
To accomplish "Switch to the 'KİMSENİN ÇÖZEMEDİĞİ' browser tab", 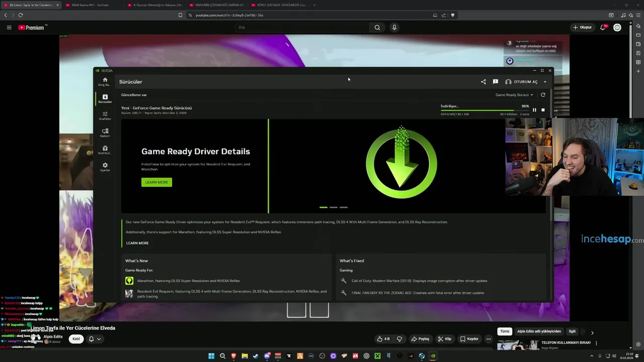I will click(x=216, y=5).
